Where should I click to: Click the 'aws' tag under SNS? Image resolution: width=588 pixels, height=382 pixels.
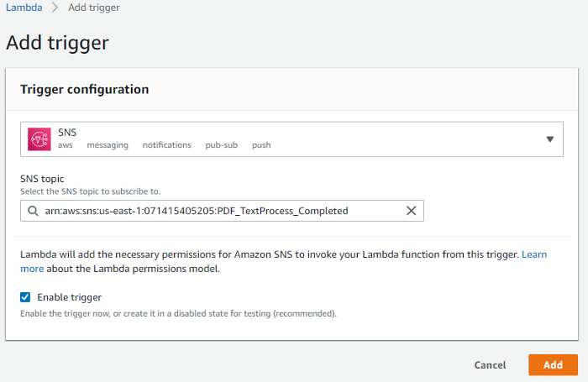pos(66,145)
